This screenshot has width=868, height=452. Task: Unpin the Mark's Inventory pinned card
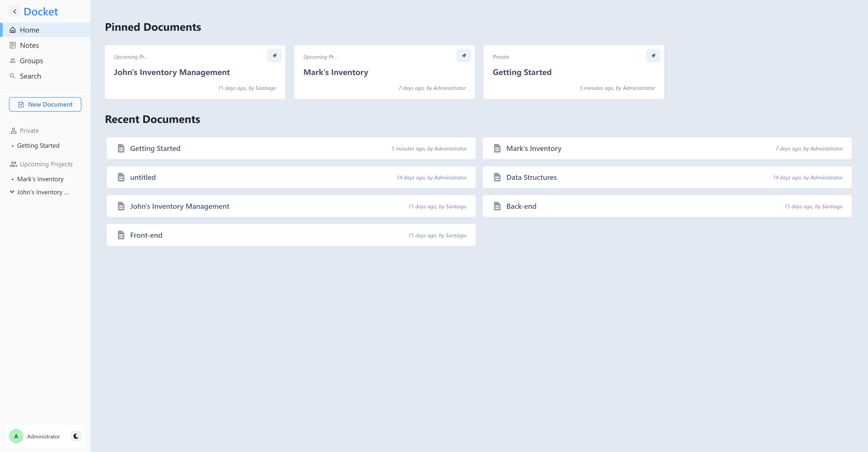coord(464,56)
